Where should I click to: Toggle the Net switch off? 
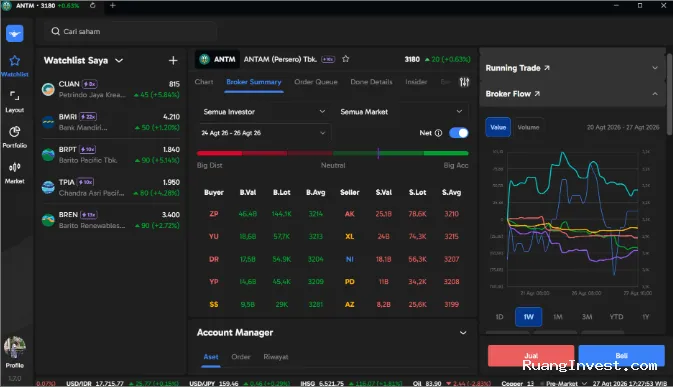point(458,133)
